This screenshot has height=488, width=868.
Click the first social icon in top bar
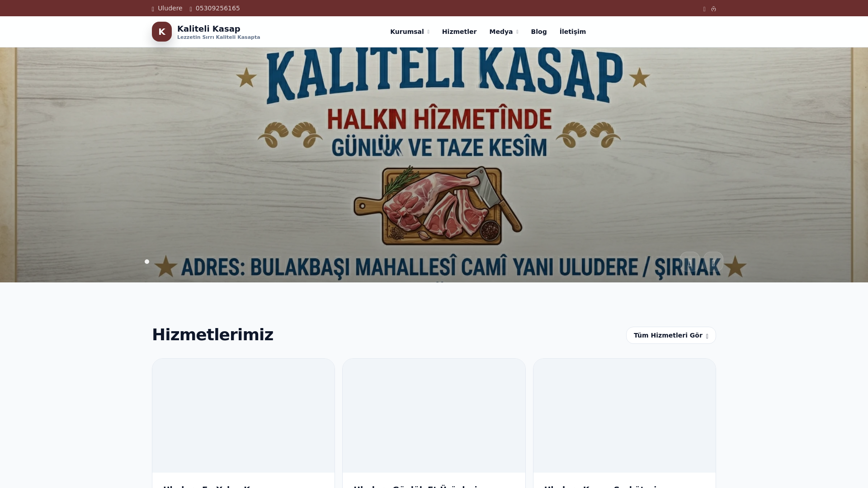704,9
